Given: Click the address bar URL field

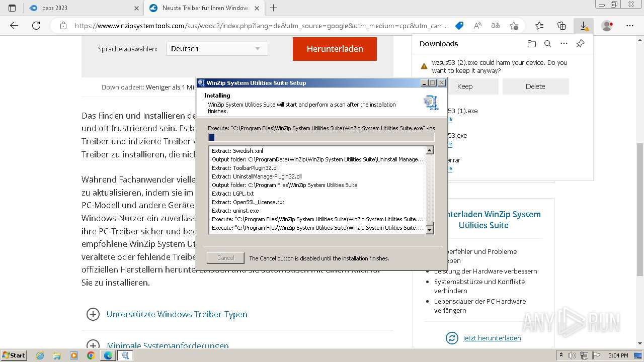Looking at the screenshot, I should click(x=261, y=26).
